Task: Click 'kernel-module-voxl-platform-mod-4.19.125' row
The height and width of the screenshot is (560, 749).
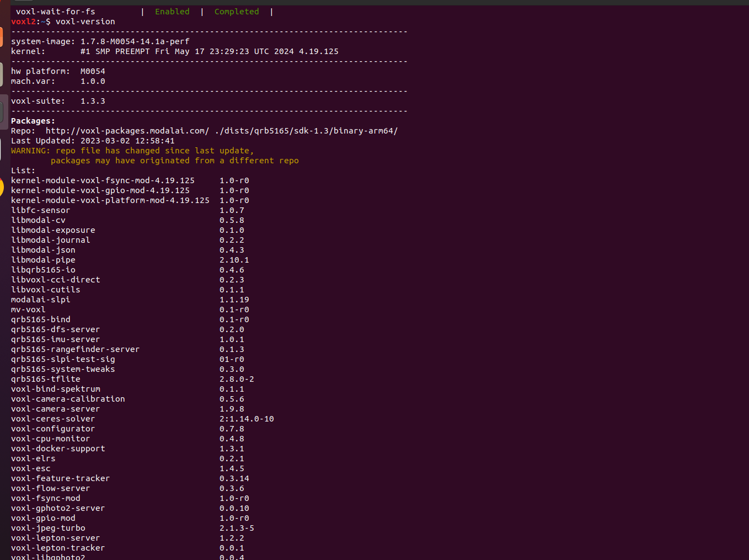Action: click(130, 200)
